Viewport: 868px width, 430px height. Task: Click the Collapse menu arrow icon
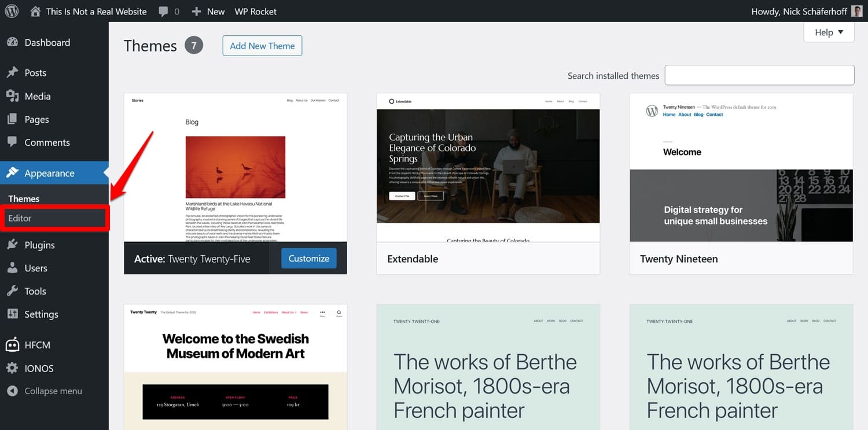tap(12, 391)
